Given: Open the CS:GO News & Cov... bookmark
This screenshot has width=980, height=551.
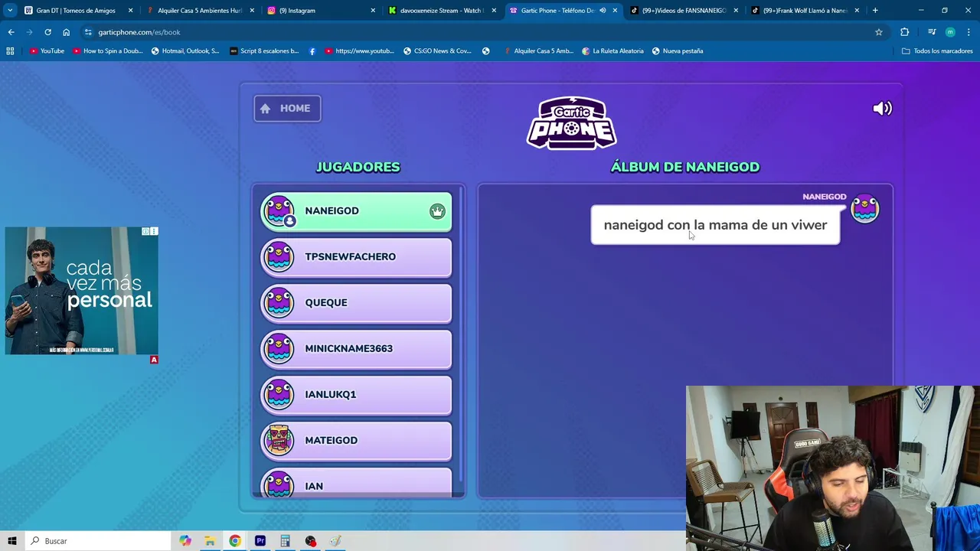Looking at the screenshot, I should pos(438,51).
